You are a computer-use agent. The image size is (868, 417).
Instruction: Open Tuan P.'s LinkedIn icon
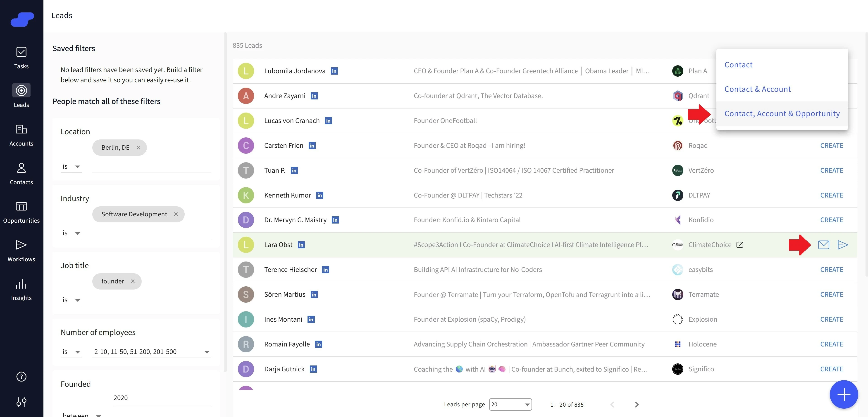click(294, 171)
